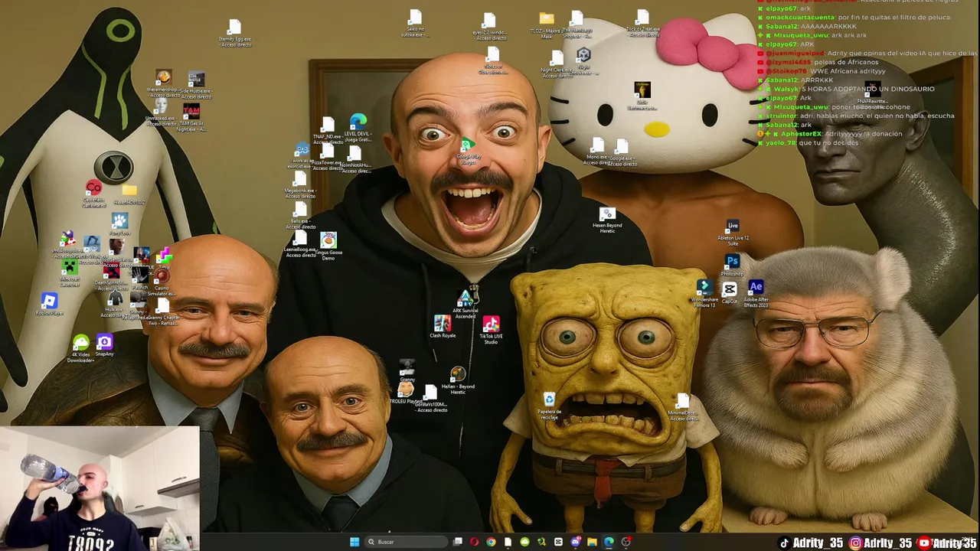Open the Furry Love paw icon
This screenshot has width=980, height=551.
coord(119,221)
